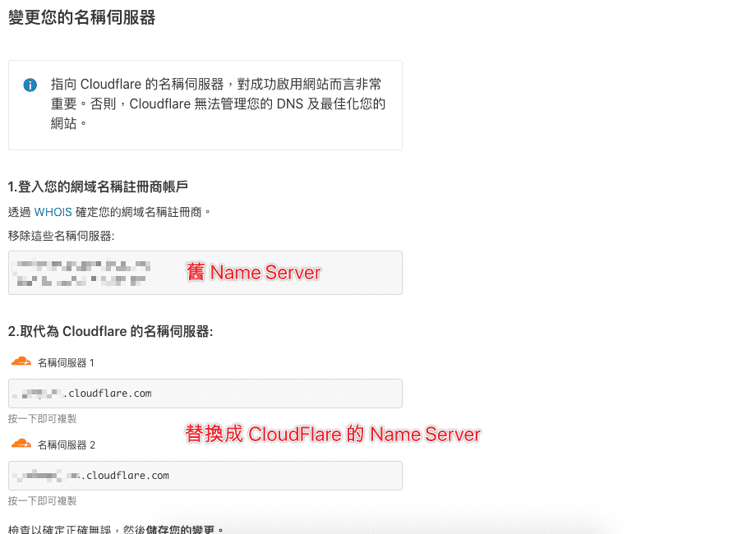Click the label 名稱伺服器 1
This screenshot has height=534, width=756.
click(x=66, y=363)
